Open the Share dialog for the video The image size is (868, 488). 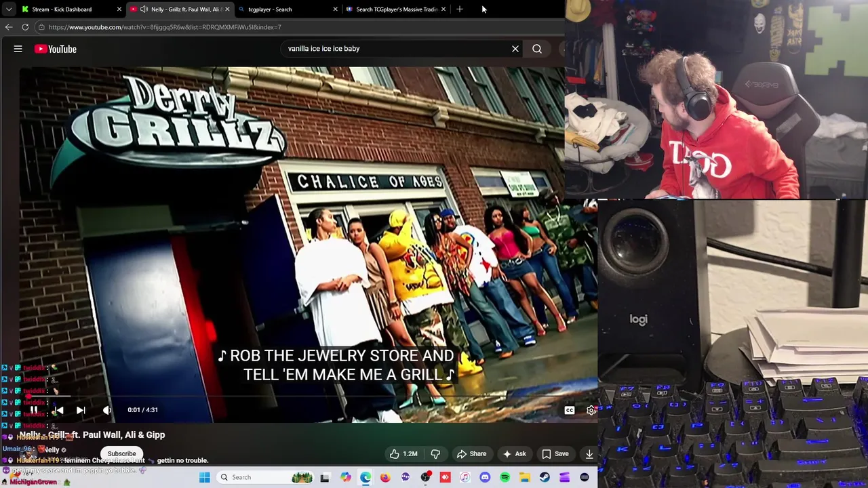(x=471, y=454)
